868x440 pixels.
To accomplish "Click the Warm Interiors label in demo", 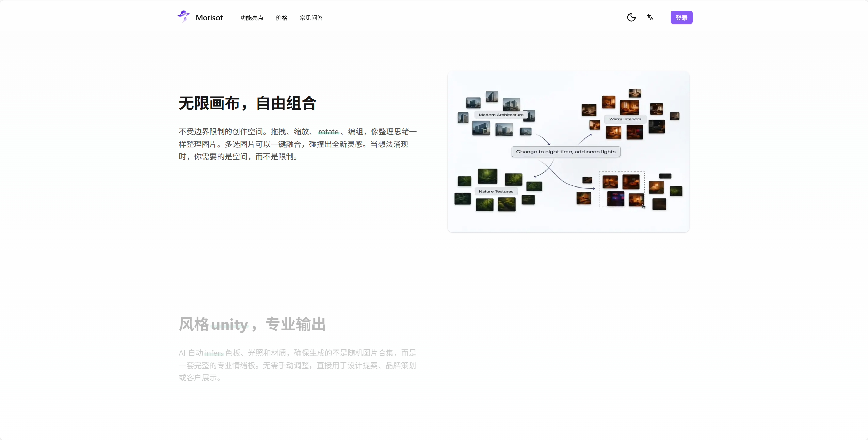I will click(625, 119).
